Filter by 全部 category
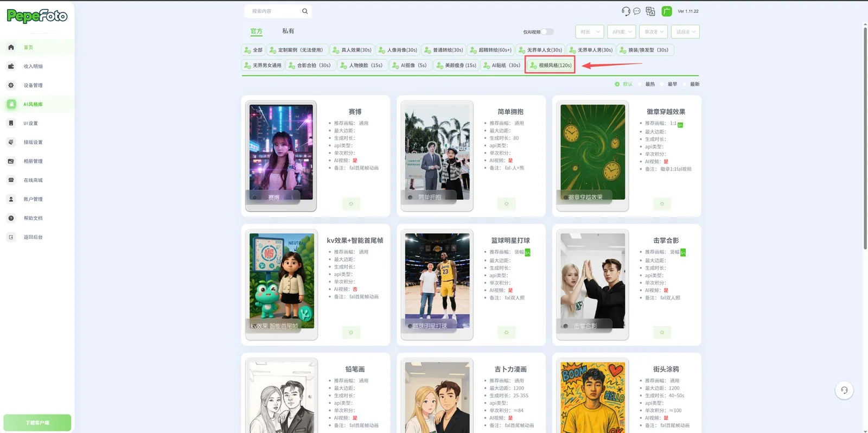 click(253, 50)
